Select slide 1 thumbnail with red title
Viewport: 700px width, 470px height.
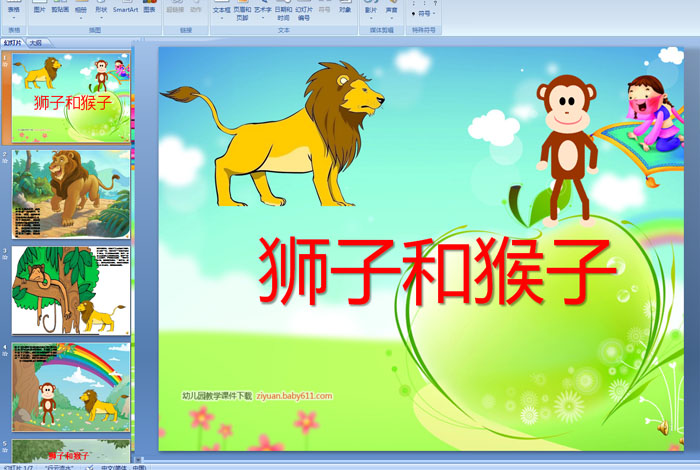[71, 97]
